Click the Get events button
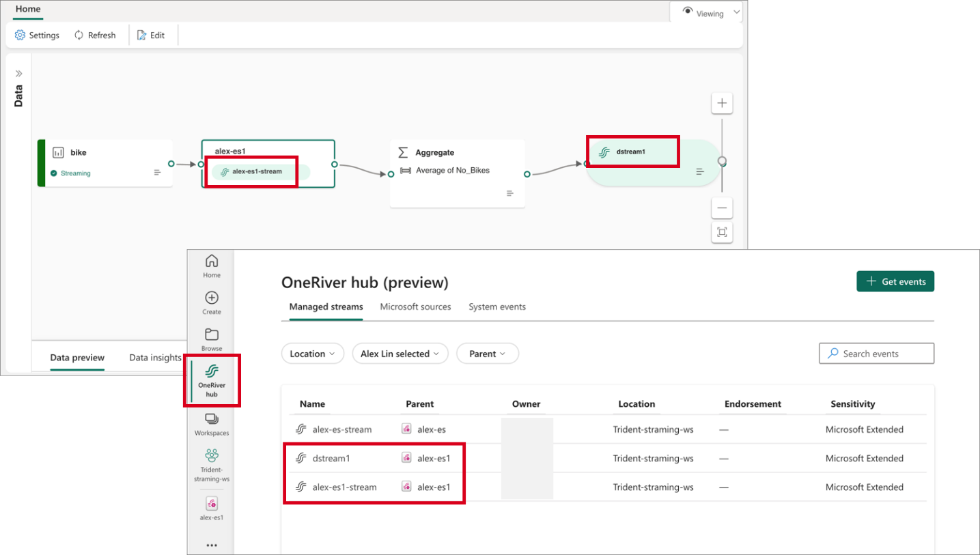The height and width of the screenshot is (555, 980). click(895, 281)
